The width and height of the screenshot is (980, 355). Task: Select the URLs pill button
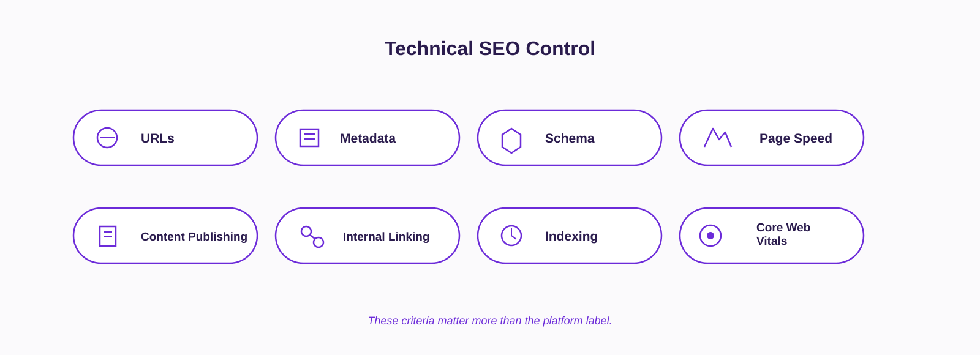[165, 138]
